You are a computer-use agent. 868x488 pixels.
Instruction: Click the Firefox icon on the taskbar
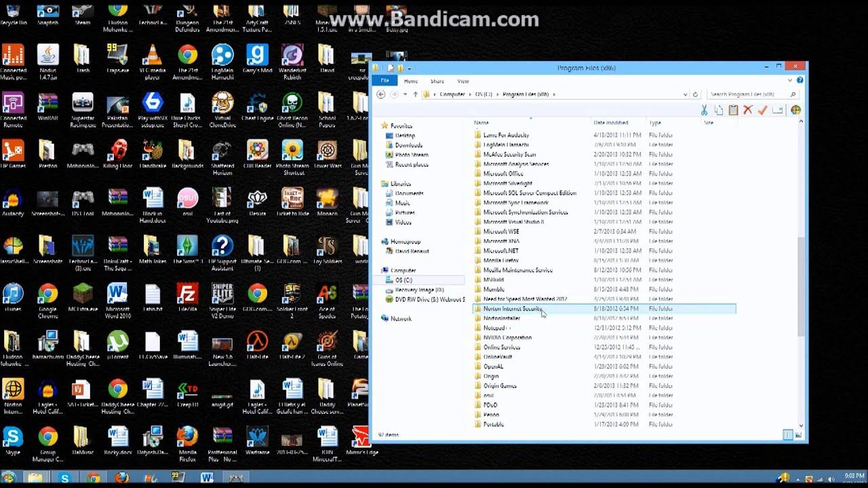click(x=121, y=478)
